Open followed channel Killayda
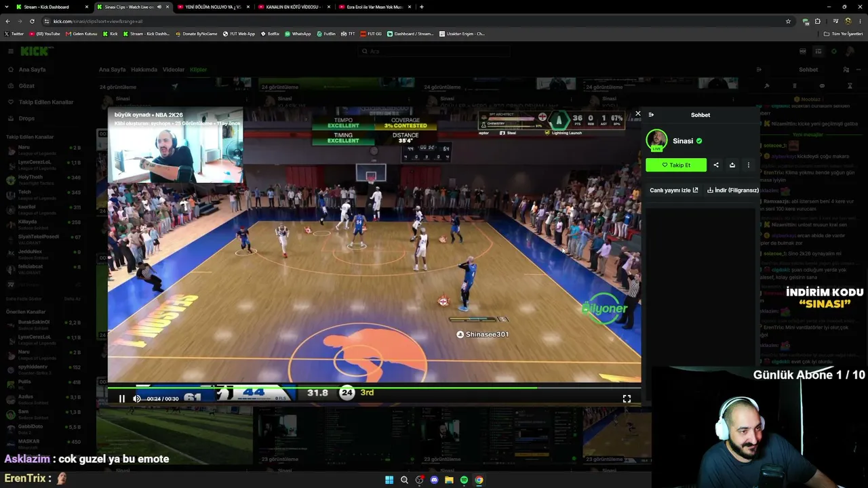 43,224
